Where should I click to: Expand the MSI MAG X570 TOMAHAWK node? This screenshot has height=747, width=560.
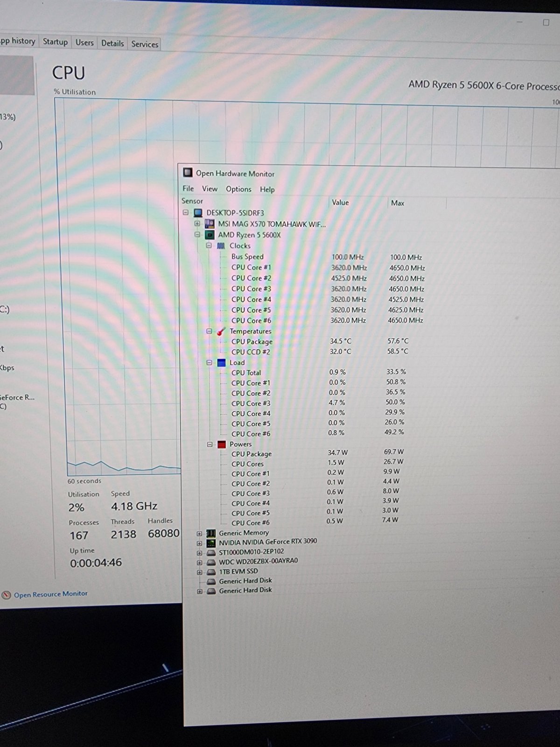coord(197,224)
